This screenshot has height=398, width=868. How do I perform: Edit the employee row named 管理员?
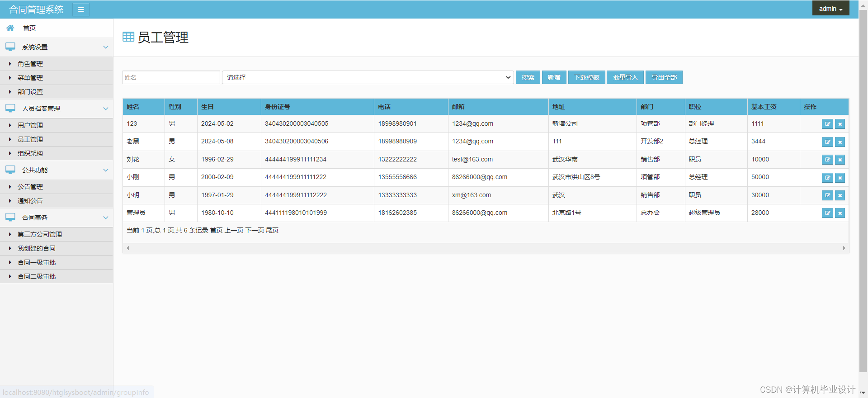point(827,213)
